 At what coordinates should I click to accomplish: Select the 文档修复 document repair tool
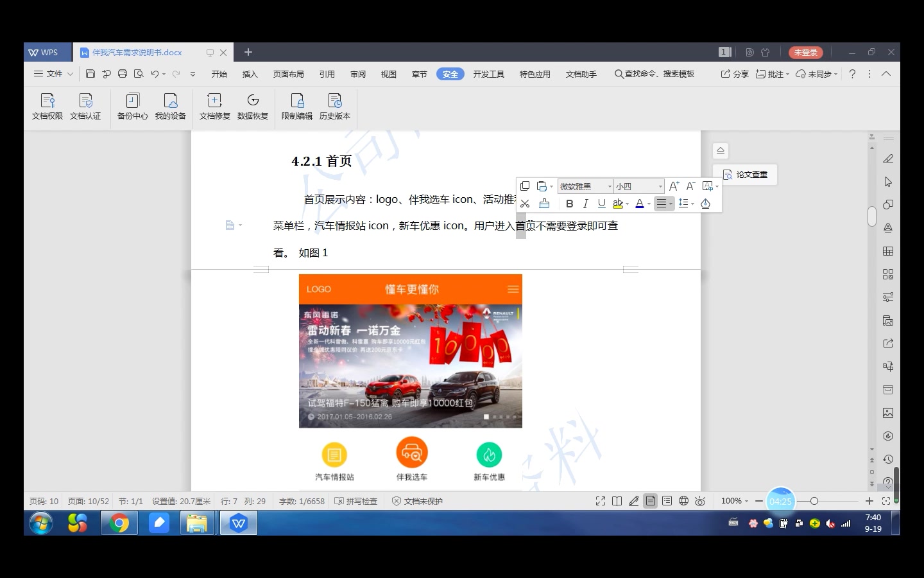[x=214, y=107]
